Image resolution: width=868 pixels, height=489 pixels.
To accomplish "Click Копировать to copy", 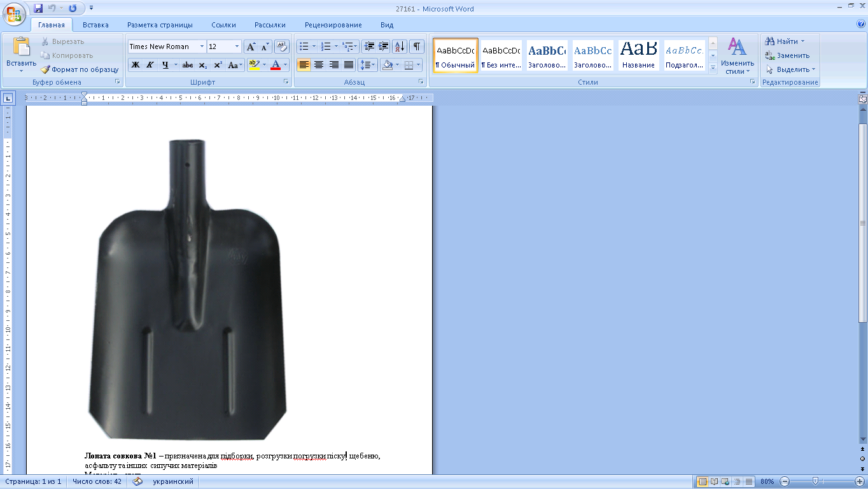I will 66,55.
